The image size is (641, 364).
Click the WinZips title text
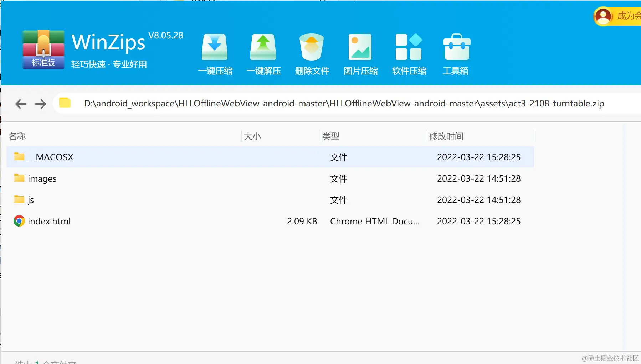pos(108,42)
